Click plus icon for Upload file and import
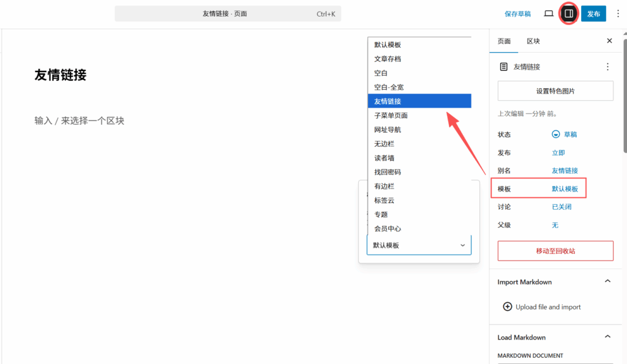627x364 pixels. point(507,307)
